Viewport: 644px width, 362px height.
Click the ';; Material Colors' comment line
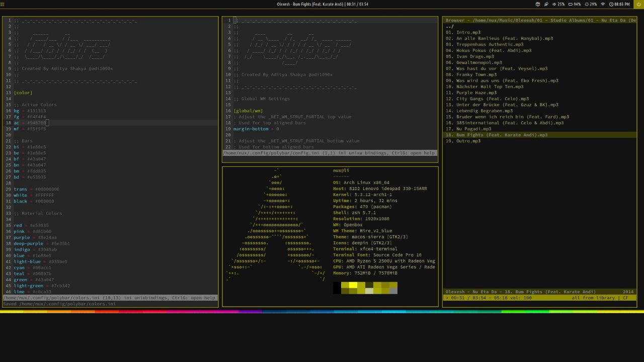pyautogui.click(x=38, y=213)
